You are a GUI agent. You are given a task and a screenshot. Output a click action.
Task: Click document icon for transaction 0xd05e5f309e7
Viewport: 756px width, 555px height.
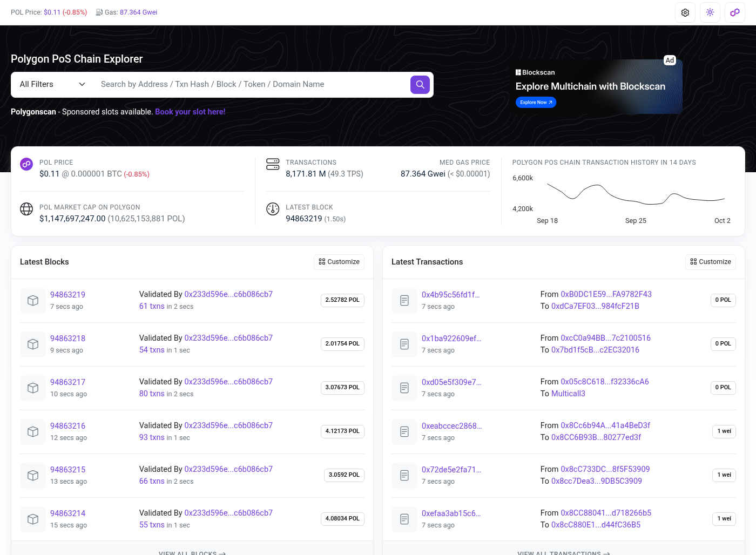point(404,388)
